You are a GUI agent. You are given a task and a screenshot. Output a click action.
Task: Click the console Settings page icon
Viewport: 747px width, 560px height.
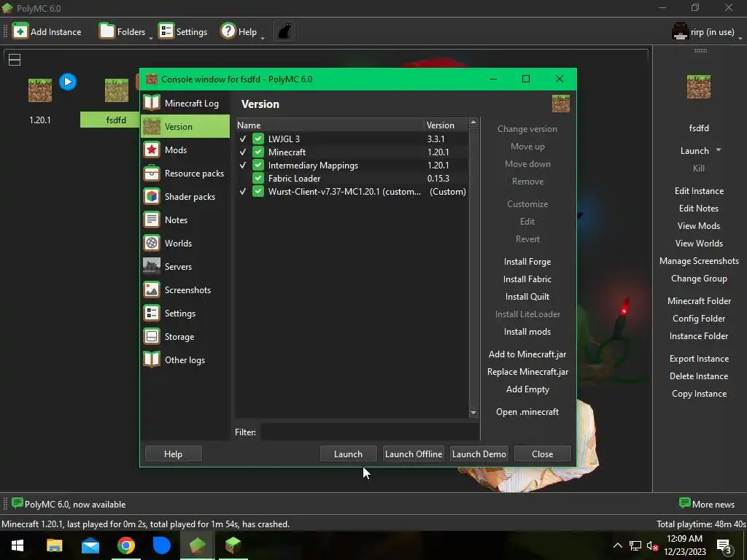[x=152, y=314]
